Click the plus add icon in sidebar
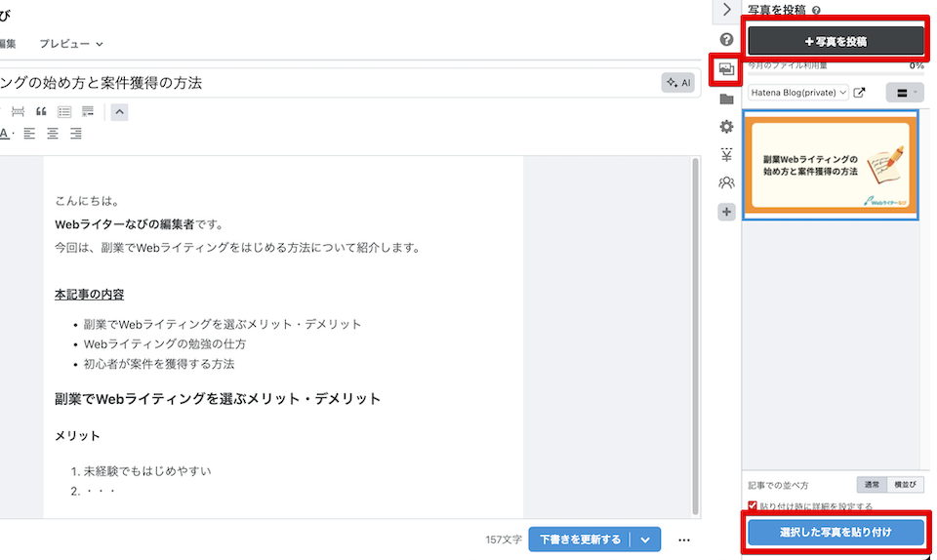The height and width of the screenshot is (560, 937). tap(726, 212)
